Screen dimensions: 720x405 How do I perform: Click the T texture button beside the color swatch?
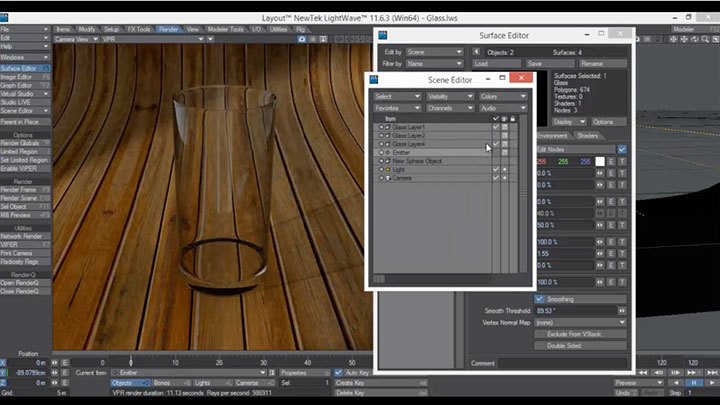(622, 162)
